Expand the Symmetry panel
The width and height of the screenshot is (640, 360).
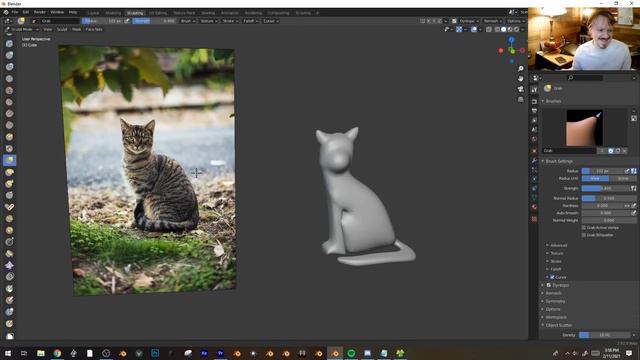[554, 301]
